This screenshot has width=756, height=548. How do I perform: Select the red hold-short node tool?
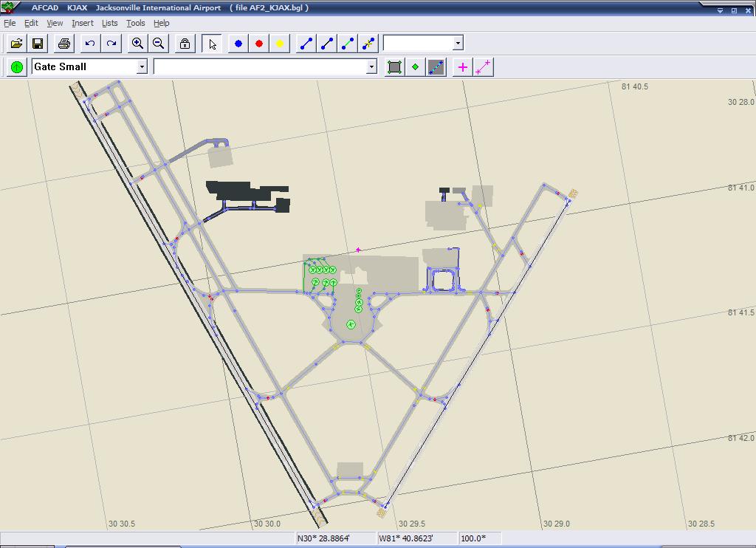258,44
